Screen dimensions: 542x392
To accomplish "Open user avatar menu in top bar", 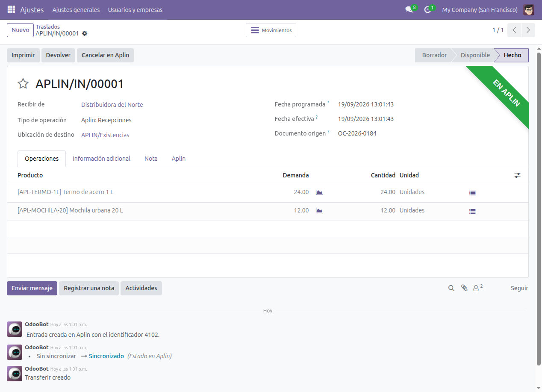I will pos(529,9).
